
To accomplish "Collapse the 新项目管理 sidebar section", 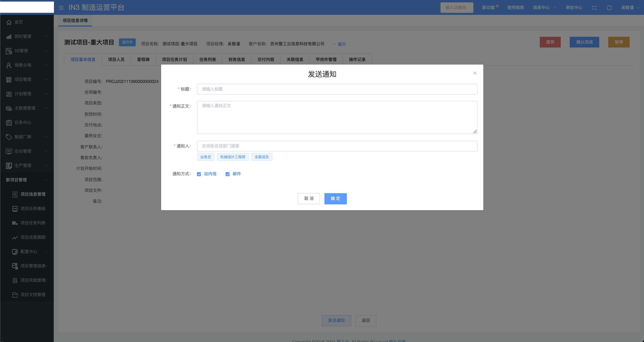I will click(x=46, y=180).
